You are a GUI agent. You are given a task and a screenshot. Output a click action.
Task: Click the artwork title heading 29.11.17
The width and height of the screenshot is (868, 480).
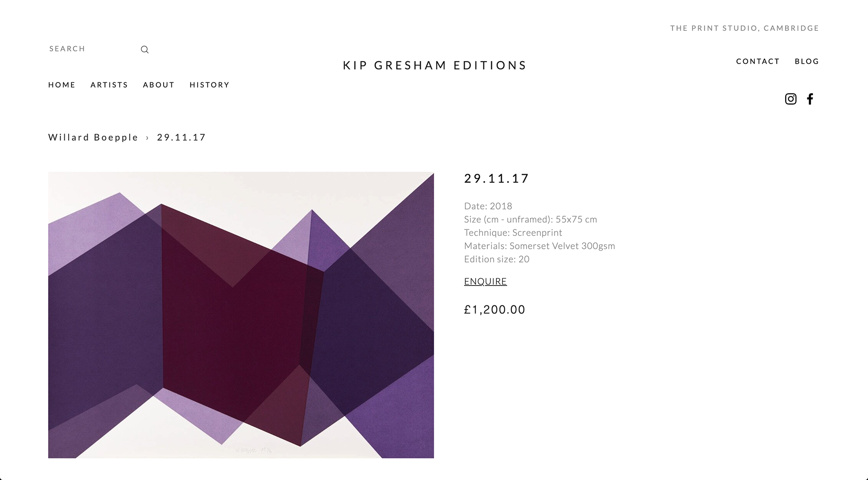pos(496,178)
